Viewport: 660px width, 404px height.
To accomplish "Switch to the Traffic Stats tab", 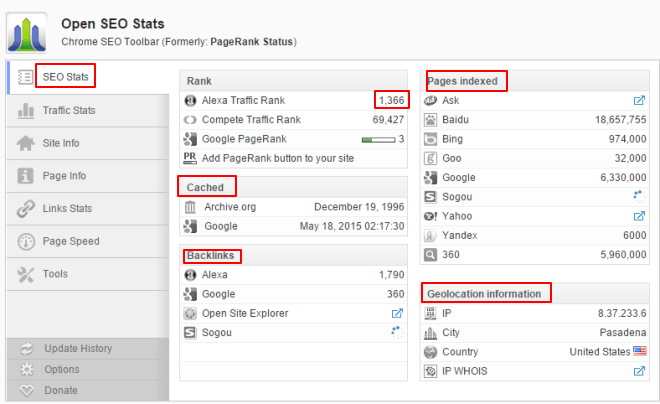I will [88, 110].
